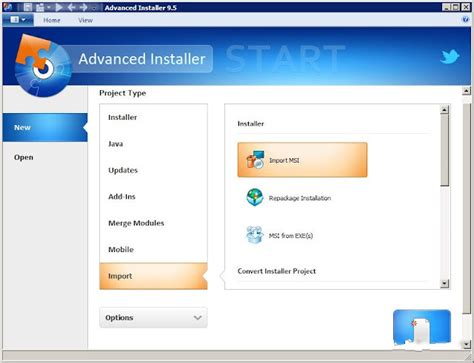Screen dimensions: 474x363
Task: Open the View ribbon tab
Action: [85, 20]
